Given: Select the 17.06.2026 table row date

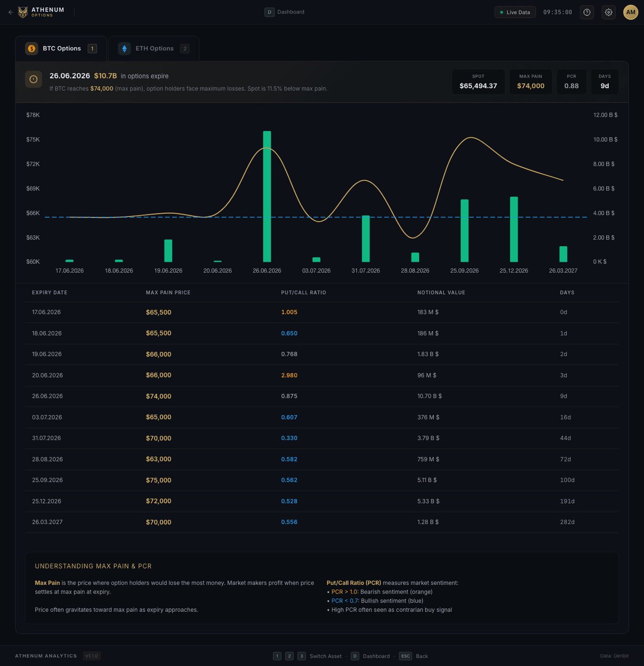Looking at the screenshot, I should tap(46, 312).
